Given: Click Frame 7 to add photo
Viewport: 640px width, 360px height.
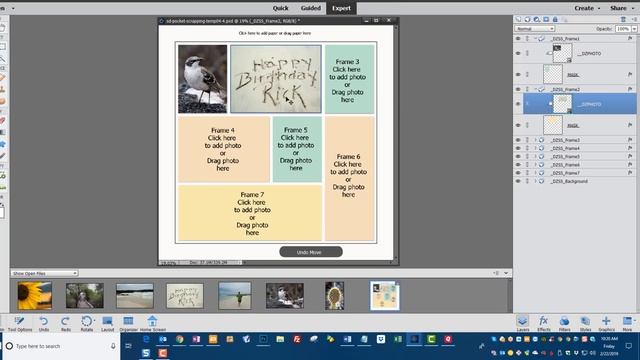Looking at the screenshot, I should (x=250, y=213).
